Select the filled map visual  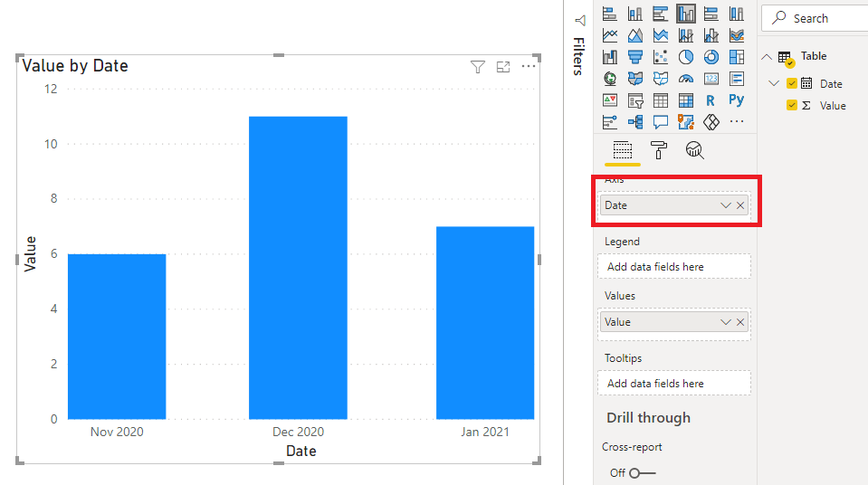pyautogui.click(x=635, y=79)
